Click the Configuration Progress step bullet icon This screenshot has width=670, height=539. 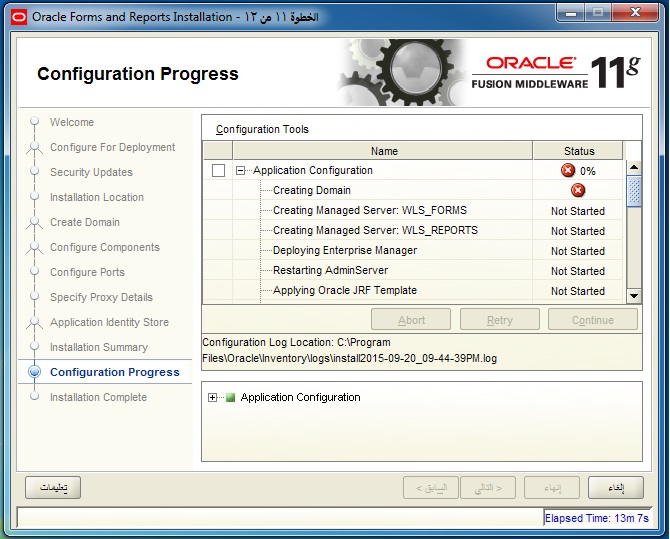pyautogui.click(x=35, y=372)
